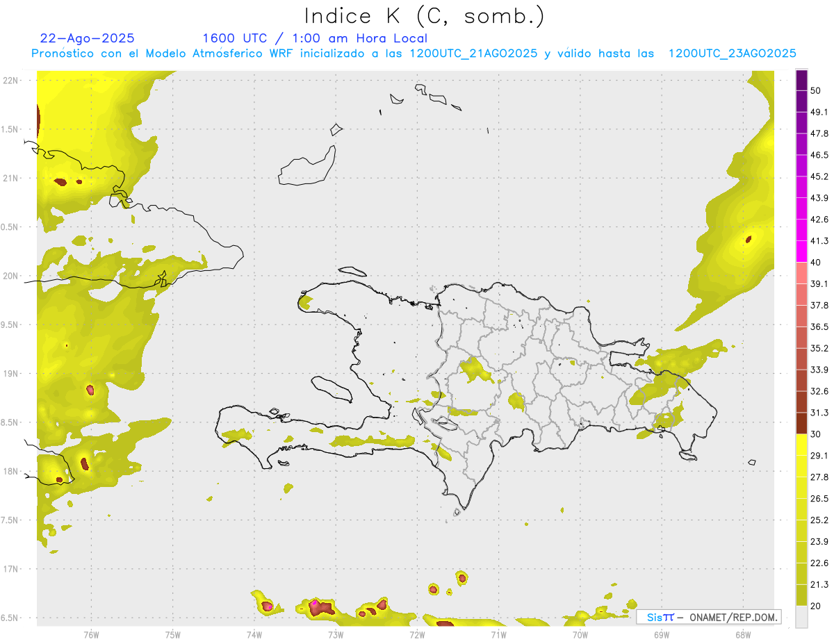The image size is (834, 644).
Task: Click the 18N latitude label
Action: pyautogui.click(x=11, y=471)
